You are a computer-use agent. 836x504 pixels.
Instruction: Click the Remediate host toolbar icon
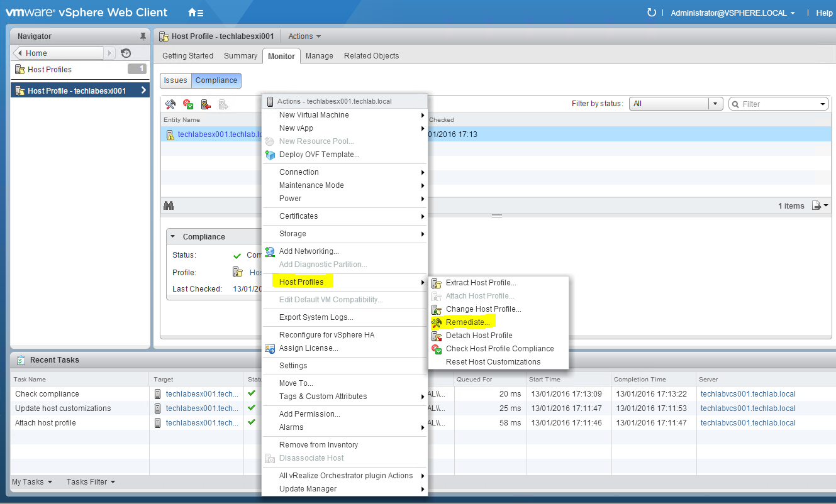[x=170, y=104]
